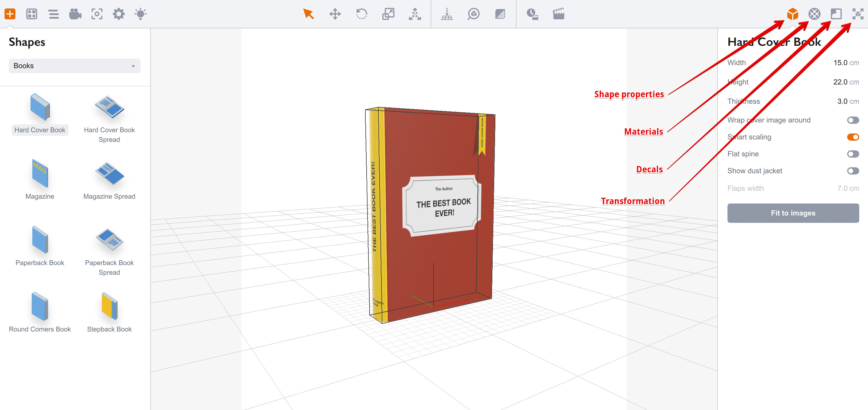Select the Move tool
The width and height of the screenshot is (868, 410).
335,14
